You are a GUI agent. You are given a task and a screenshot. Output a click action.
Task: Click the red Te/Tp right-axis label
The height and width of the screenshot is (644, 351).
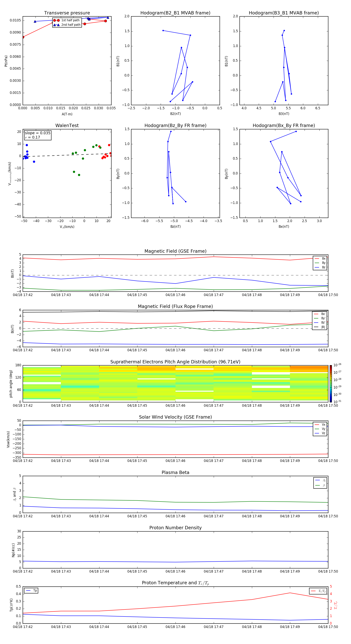click(336, 605)
